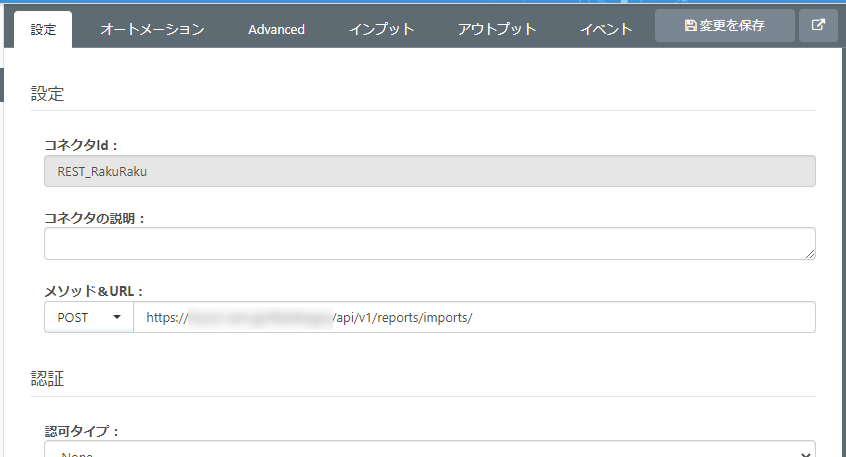Open the Advanced tab

click(x=276, y=29)
